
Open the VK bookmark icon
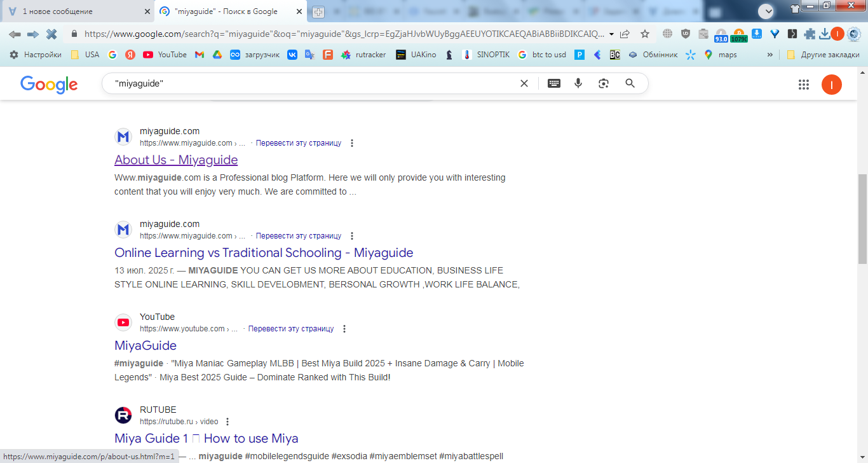click(292, 55)
